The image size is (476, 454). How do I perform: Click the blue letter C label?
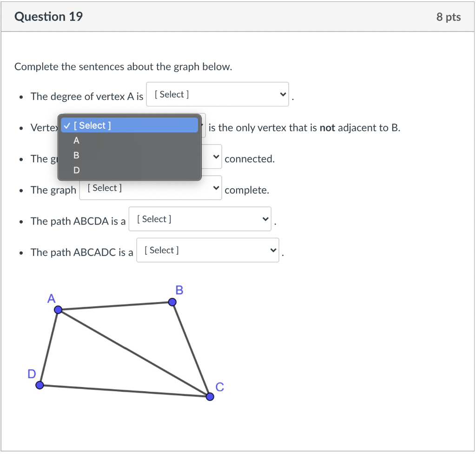220,387
